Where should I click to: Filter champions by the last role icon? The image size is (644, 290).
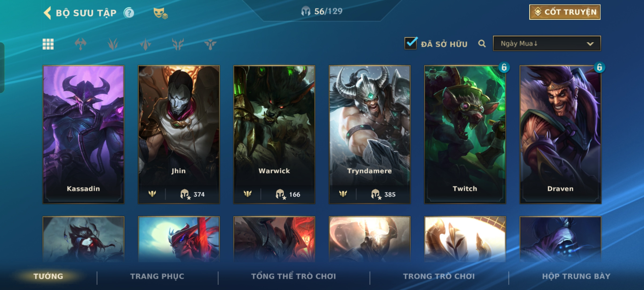coord(210,44)
